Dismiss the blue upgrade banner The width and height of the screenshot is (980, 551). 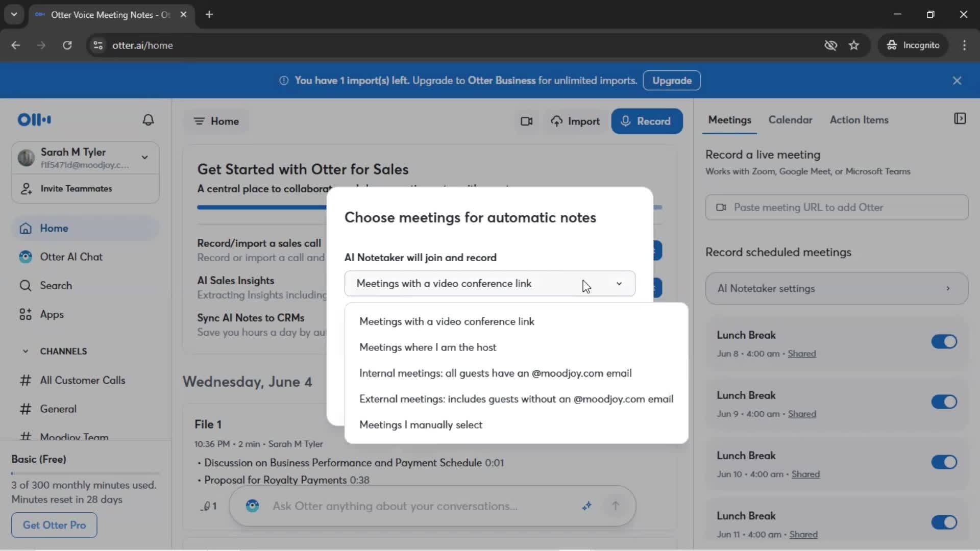pos(957,81)
